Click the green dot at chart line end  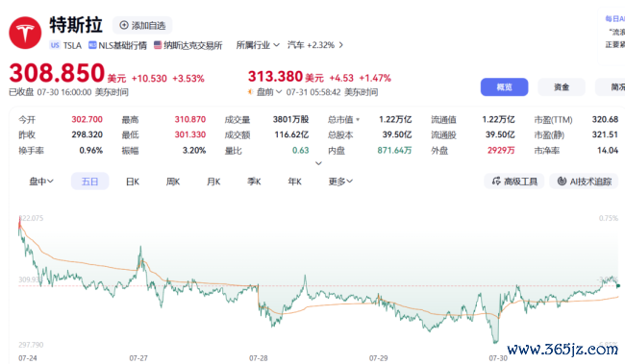click(618, 285)
